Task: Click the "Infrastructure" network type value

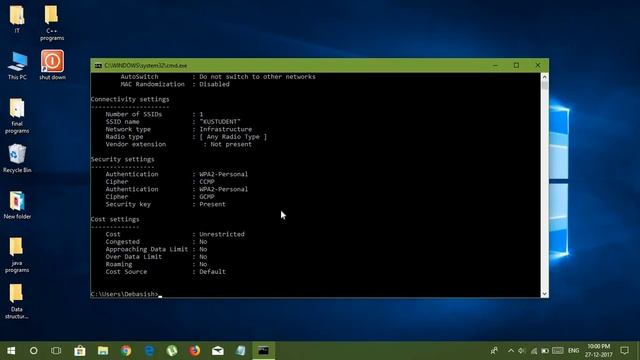Action: click(x=225, y=129)
